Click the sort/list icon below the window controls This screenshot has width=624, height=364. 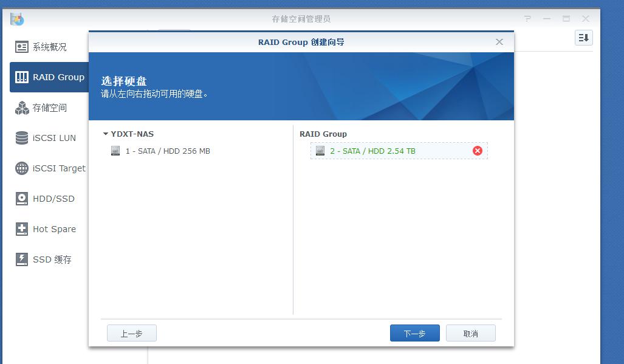(x=583, y=38)
